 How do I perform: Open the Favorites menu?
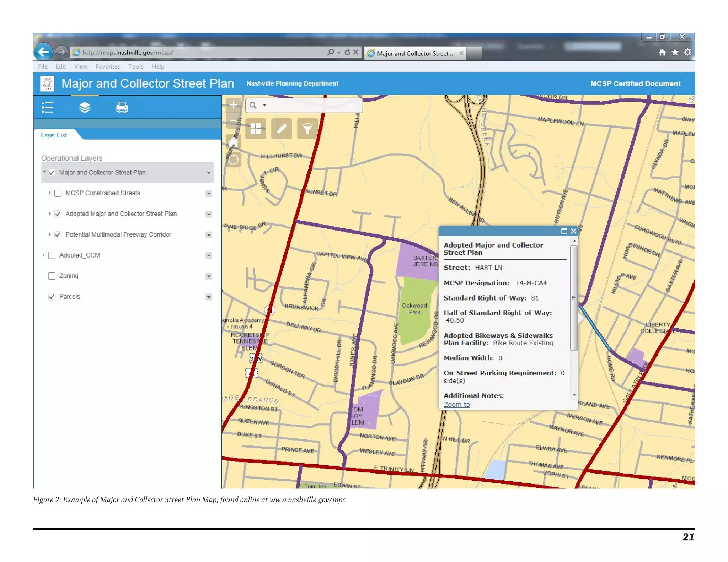click(108, 66)
